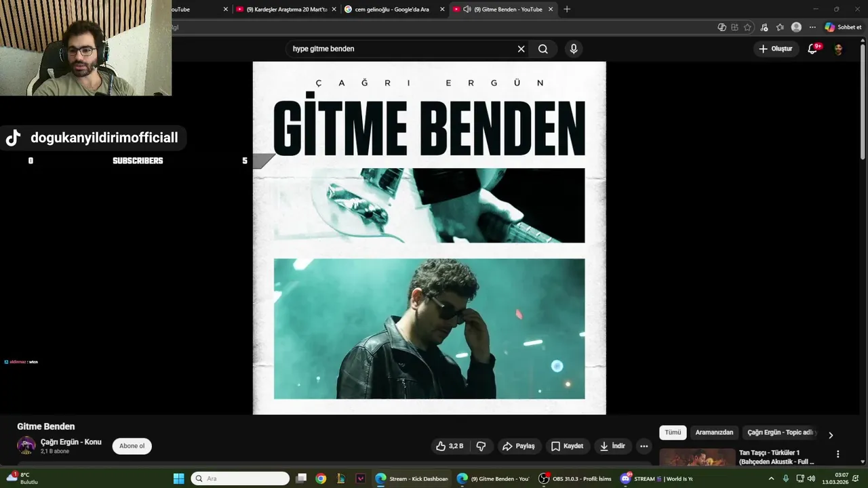868x488 pixels.
Task: Open Çağrı Ergün channel avatar
Action: click(26, 445)
